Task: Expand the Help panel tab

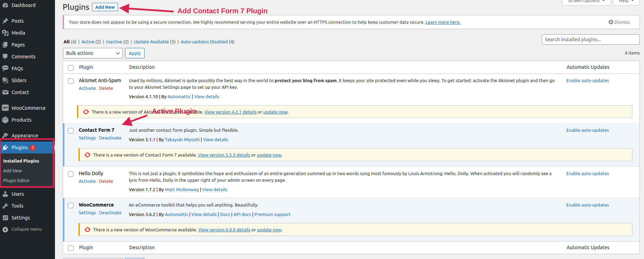Action: coord(626,2)
